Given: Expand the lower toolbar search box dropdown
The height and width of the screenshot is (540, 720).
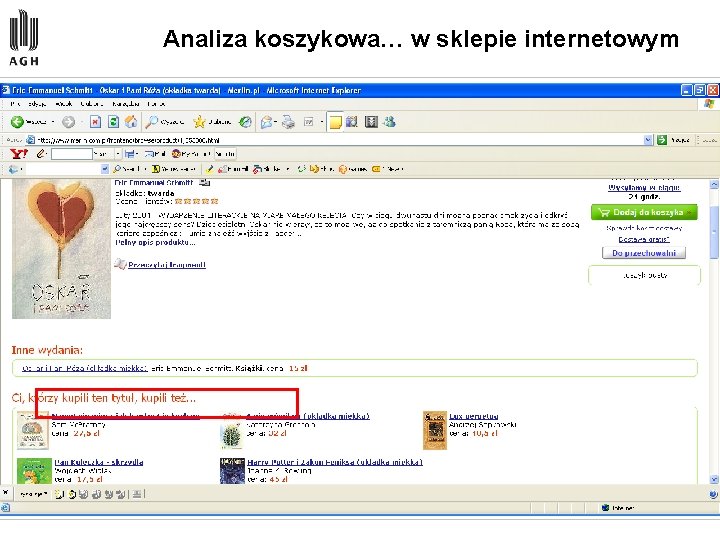Looking at the screenshot, I should pos(104,169).
